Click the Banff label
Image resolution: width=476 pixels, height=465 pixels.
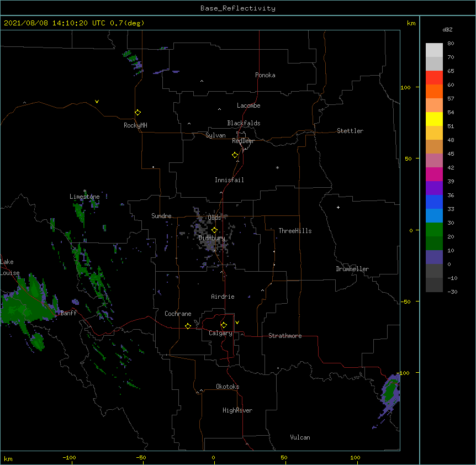tap(68, 313)
